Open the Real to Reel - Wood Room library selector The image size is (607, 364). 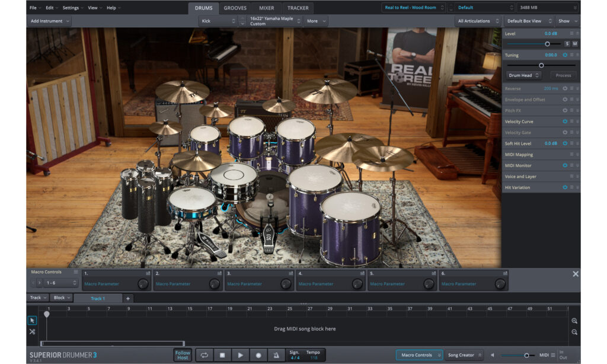click(x=413, y=7)
